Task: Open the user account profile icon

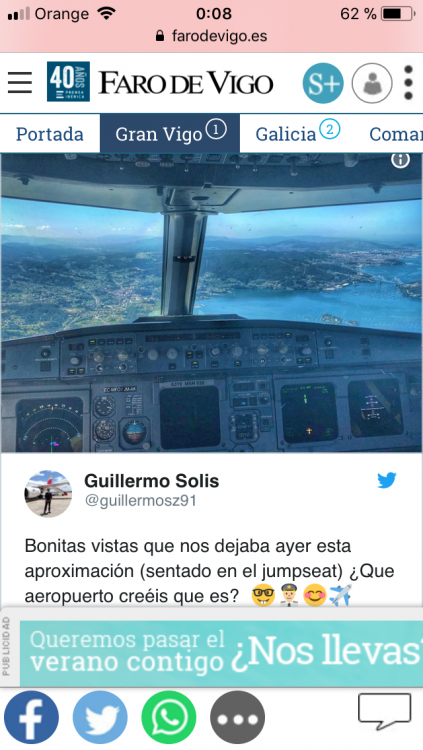Action: pyautogui.click(x=372, y=83)
